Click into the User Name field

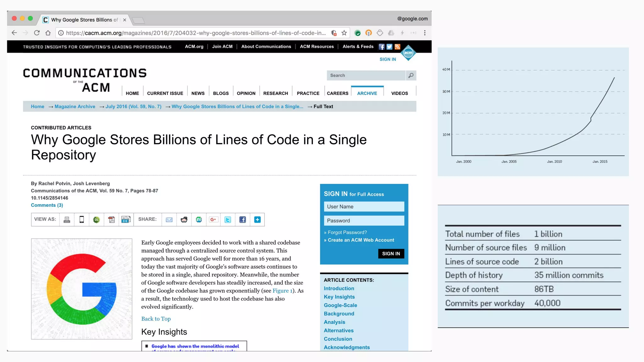(x=364, y=207)
